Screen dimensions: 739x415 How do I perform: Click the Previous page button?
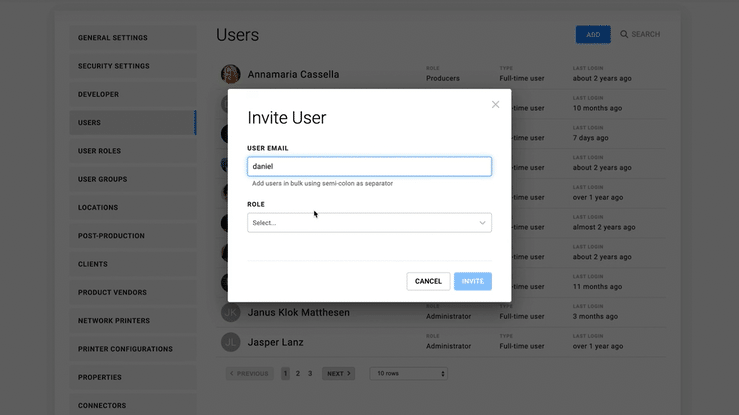tap(250, 374)
